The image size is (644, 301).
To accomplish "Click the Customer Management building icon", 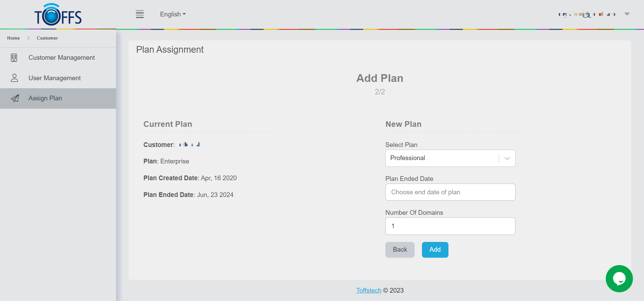I will tap(14, 58).
